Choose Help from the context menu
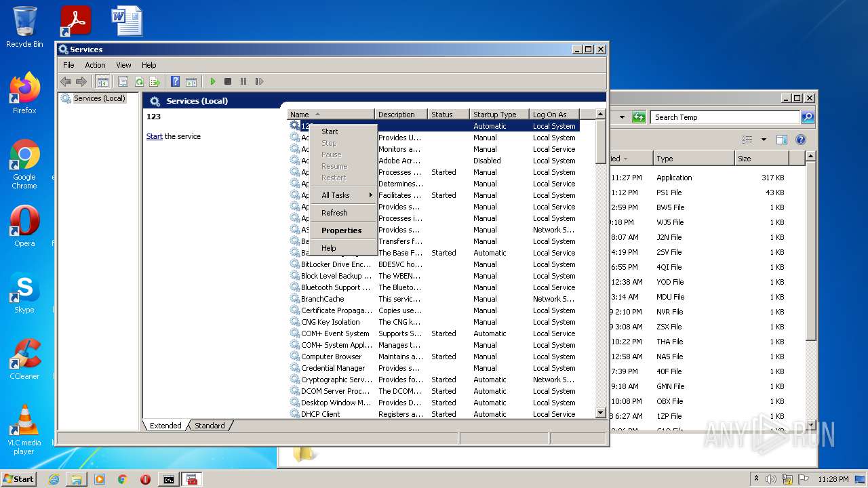 [343, 248]
